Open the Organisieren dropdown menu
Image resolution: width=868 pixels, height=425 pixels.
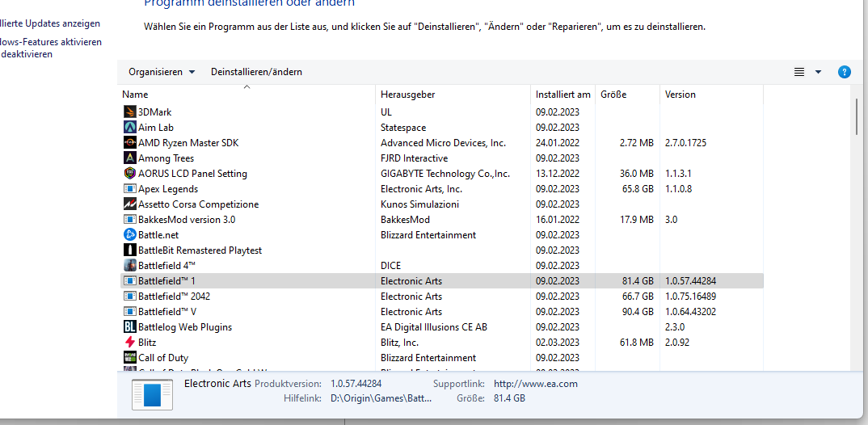click(x=162, y=72)
